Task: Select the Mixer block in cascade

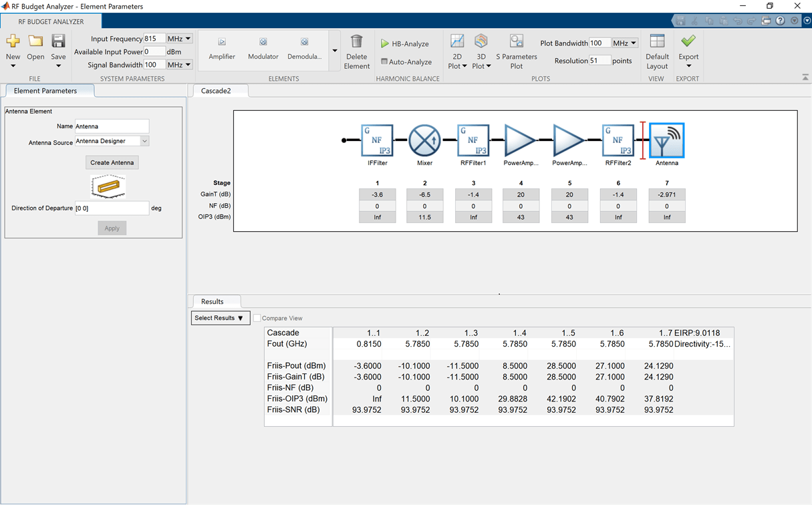Action: click(x=424, y=140)
